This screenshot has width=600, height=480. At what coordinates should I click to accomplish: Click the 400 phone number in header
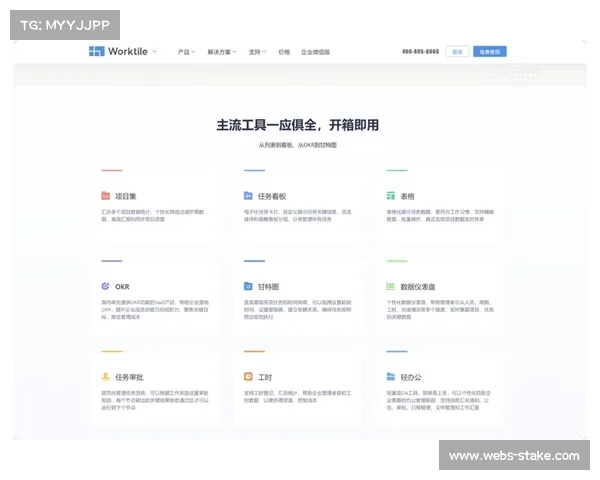point(421,52)
